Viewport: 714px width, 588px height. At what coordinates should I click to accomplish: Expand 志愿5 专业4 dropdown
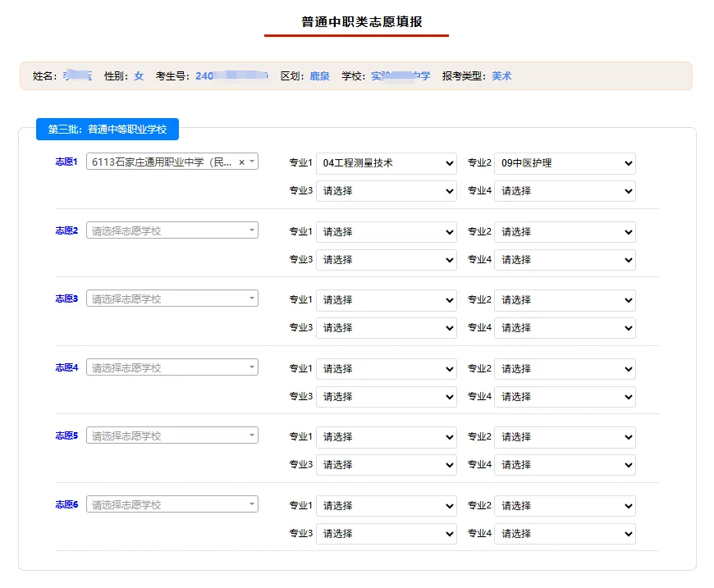tap(565, 465)
